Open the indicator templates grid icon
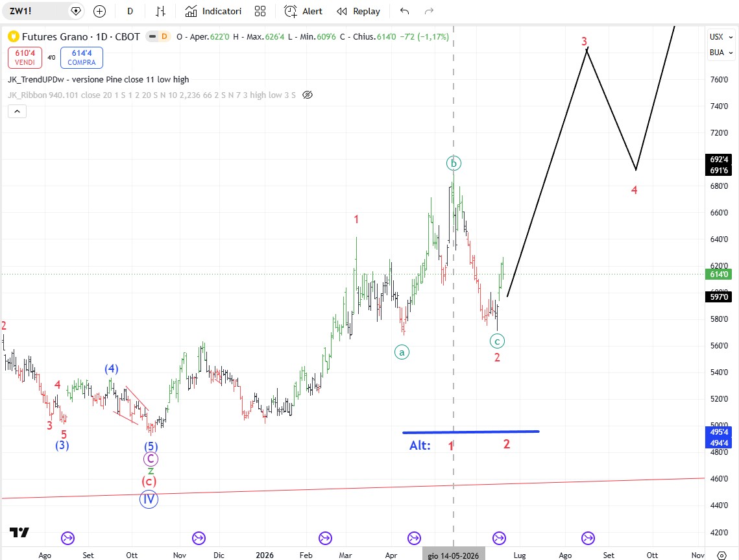Image resolution: width=739 pixels, height=560 pixels. (260, 11)
